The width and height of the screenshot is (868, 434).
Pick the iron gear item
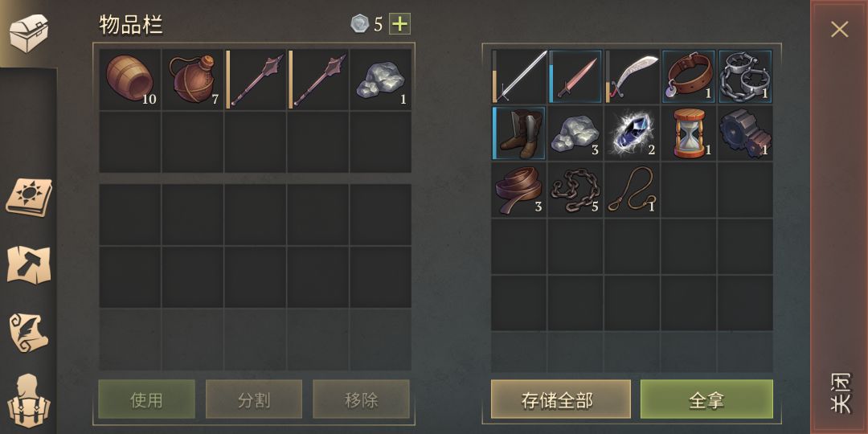click(745, 133)
